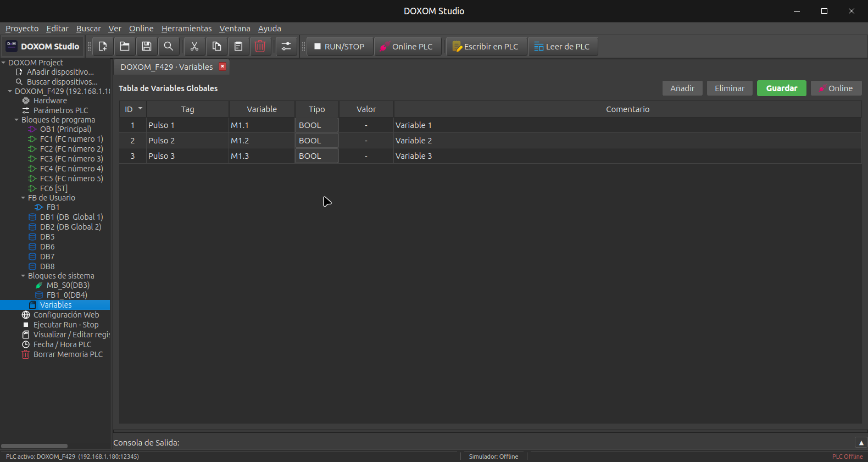Click the Online button above the table
The height and width of the screenshot is (462, 868).
(x=836, y=88)
